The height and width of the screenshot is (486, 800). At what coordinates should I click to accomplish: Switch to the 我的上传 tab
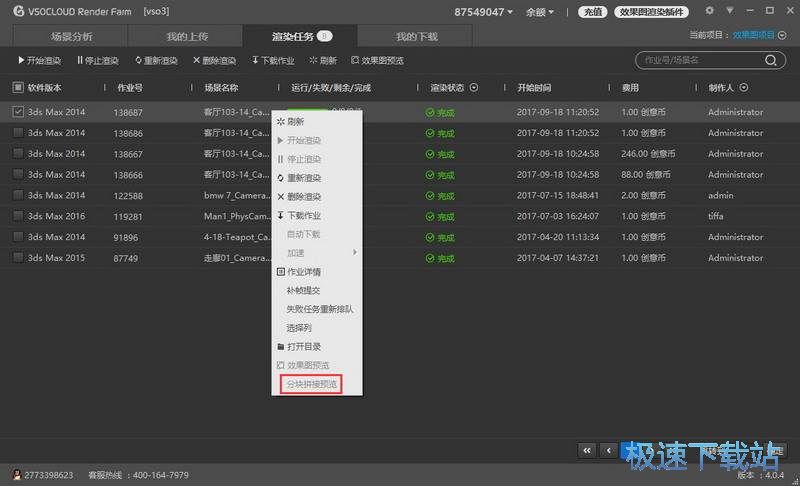coord(187,36)
